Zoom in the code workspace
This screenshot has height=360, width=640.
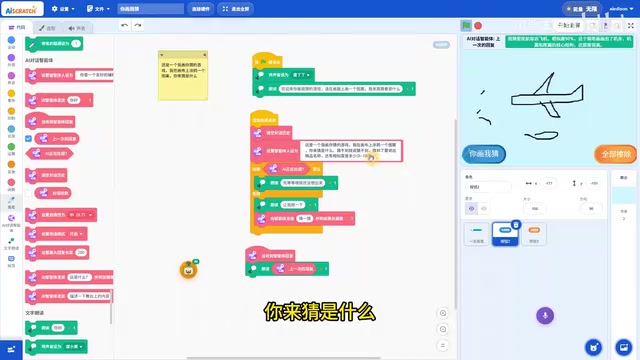tap(443, 313)
